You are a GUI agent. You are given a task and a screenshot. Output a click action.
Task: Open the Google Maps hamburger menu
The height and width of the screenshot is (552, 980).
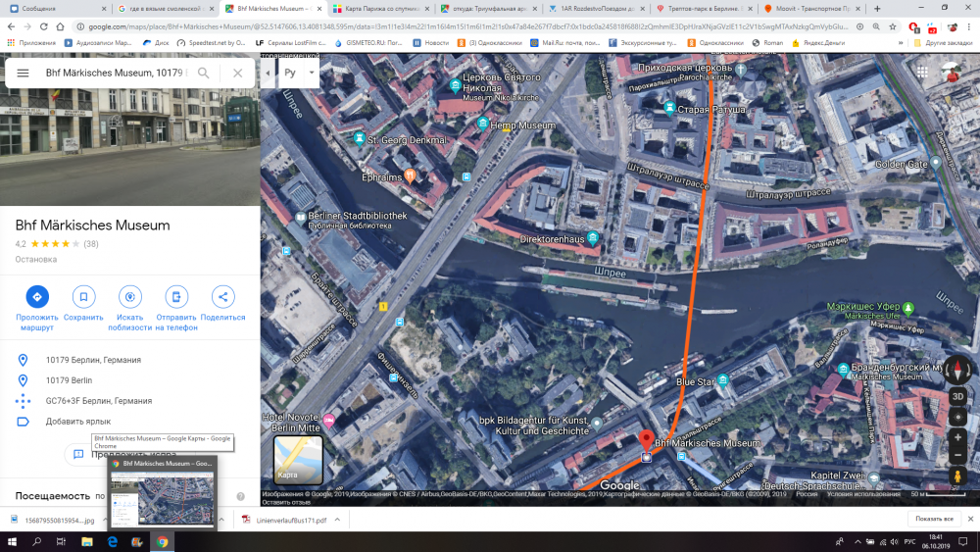(x=23, y=74)
